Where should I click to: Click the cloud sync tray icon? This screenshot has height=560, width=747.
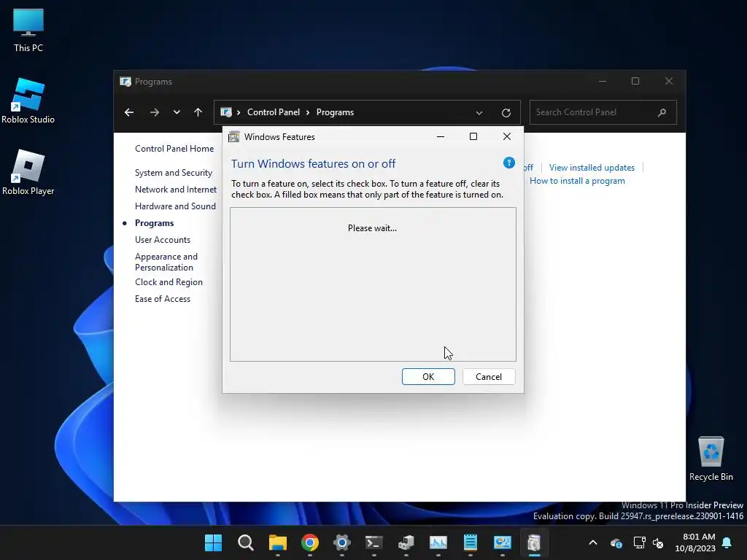[x=616, y=542]
